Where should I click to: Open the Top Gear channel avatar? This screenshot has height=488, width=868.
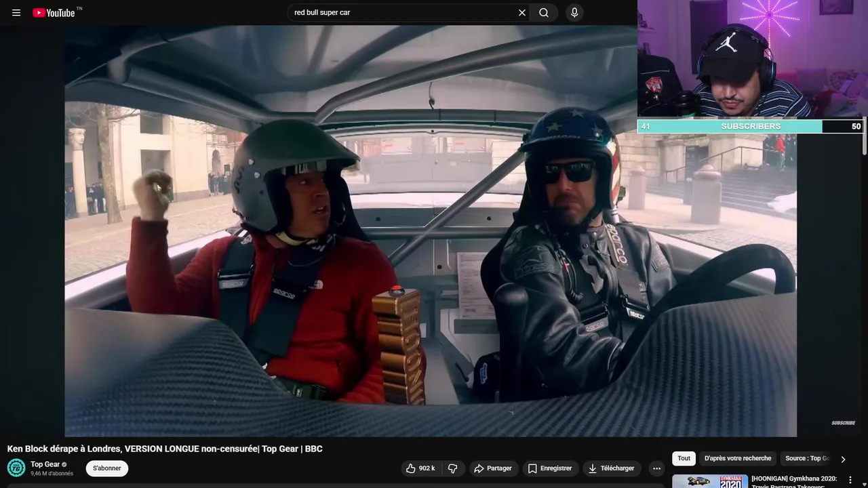[16, 468]
